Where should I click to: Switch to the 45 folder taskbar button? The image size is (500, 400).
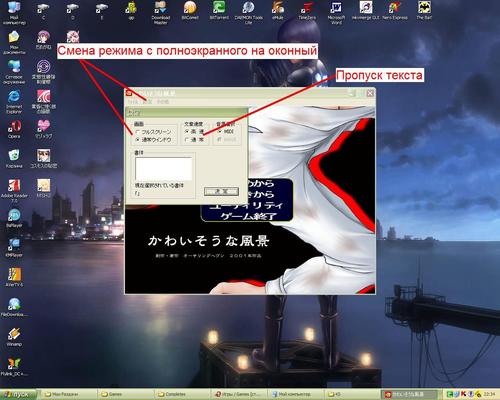[x=353, y=394]
